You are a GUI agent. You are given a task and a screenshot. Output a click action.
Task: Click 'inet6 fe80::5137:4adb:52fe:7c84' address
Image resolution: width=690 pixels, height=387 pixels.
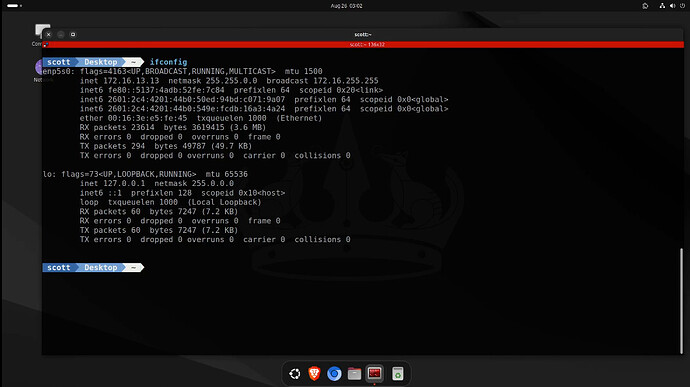click(152, 90)
